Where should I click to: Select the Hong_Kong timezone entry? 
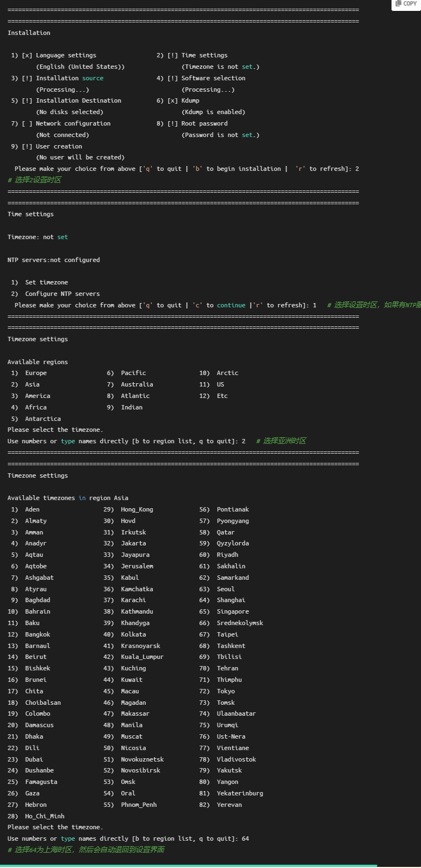[x=137, y=509]
